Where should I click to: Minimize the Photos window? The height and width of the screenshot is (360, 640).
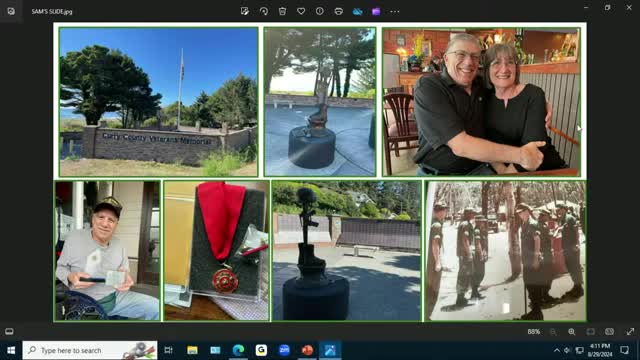tap(586, 7)
